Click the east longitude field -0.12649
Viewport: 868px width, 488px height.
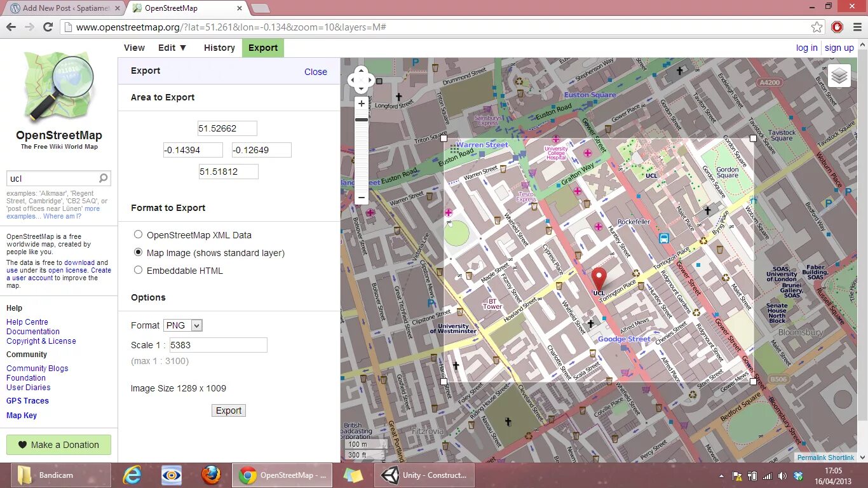click(262, 150)
